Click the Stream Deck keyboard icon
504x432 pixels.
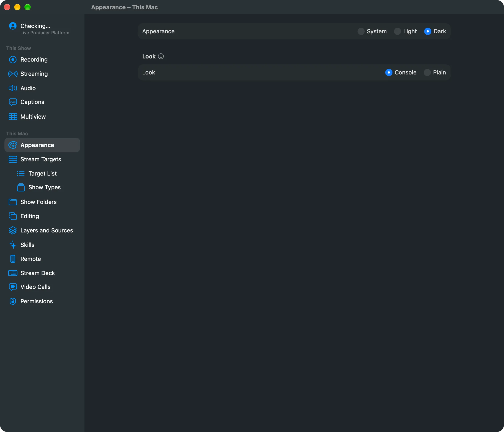tap(13, 273)
